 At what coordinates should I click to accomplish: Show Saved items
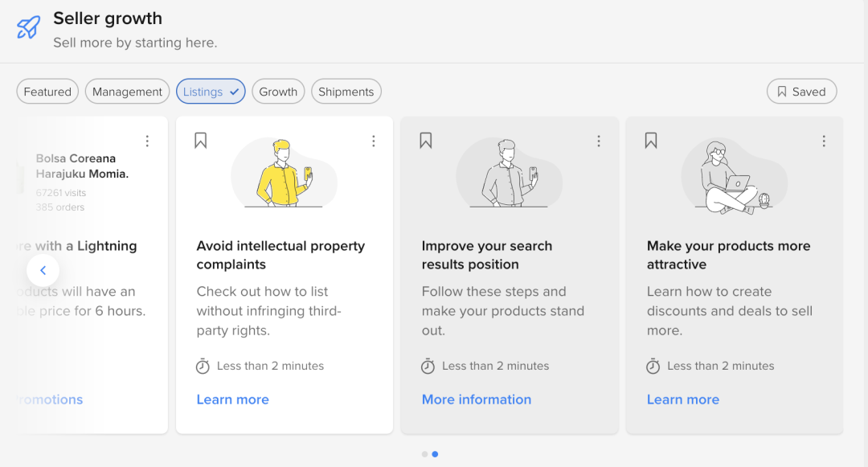(x=801, y=92)
